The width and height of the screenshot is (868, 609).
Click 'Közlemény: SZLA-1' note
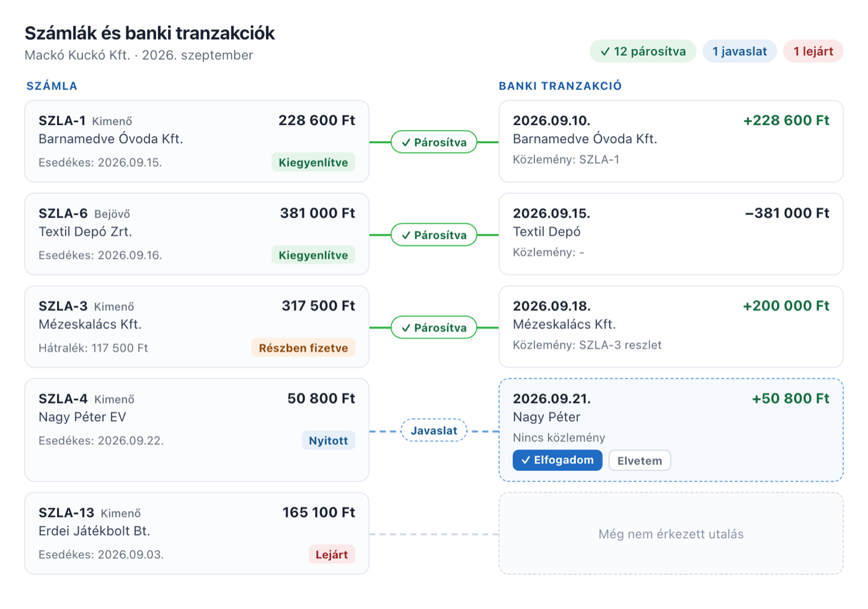(566, 159)
